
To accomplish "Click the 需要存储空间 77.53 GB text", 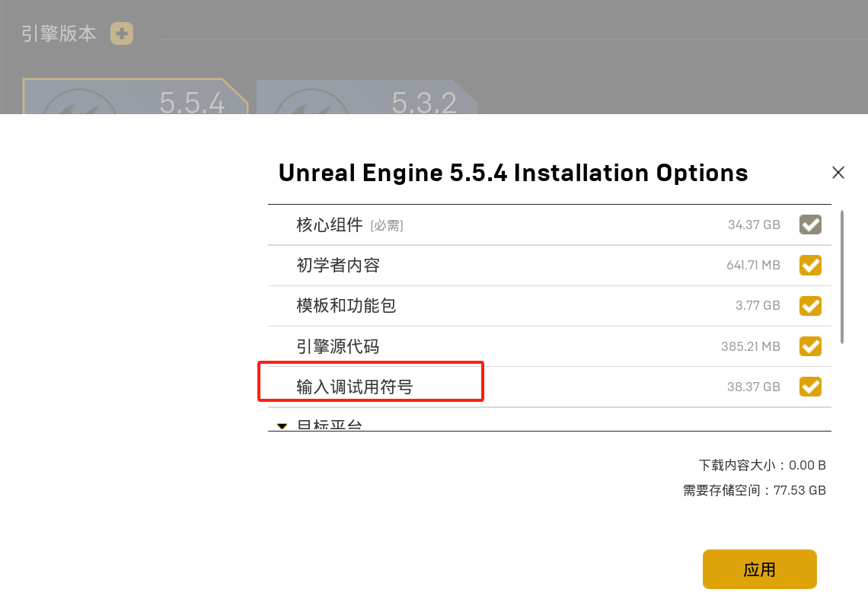I will (x=754, y=490).
